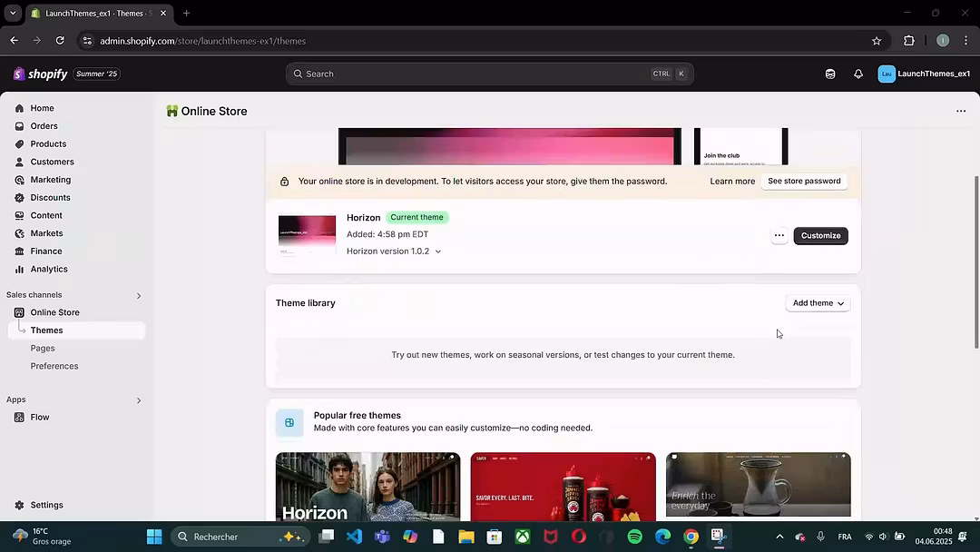This screenshot has width=980, height=552.
Task: Open Spotify from the taskbar
Action: click(x=634, y=537)
